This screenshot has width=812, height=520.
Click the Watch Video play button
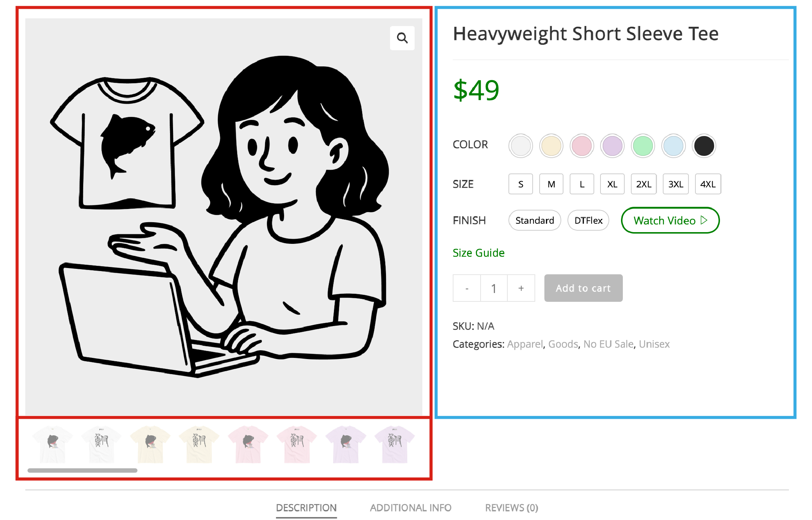[x=670, y=220]
